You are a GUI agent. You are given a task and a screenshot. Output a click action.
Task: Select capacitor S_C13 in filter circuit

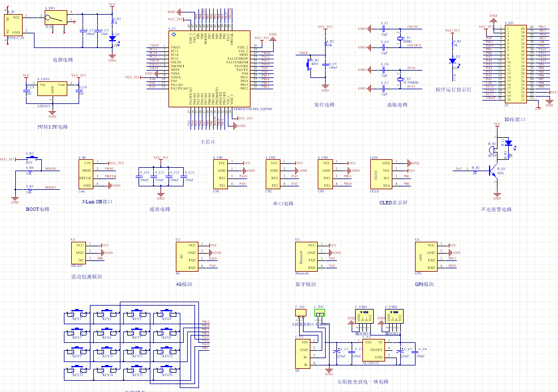click(184, 176)
